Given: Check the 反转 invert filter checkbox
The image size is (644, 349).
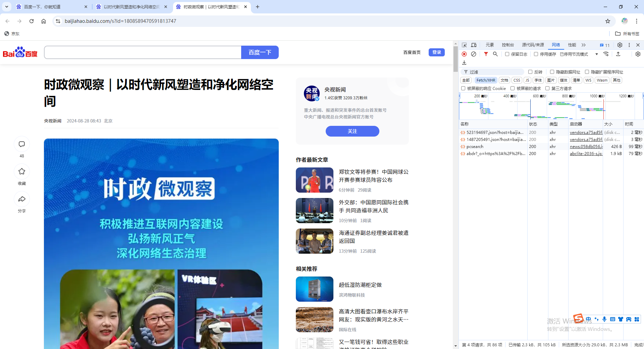Looking at the screenshot, I should tap(530, 72).
